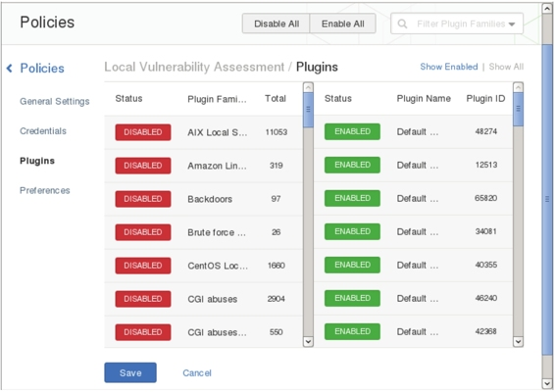
Task: Click the plugin family list scroll-up arrow
Action: tap(308, 87)
